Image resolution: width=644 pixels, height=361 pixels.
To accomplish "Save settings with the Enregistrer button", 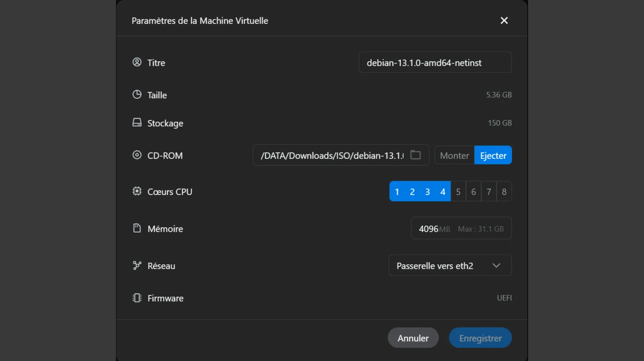I will point(480,338).
